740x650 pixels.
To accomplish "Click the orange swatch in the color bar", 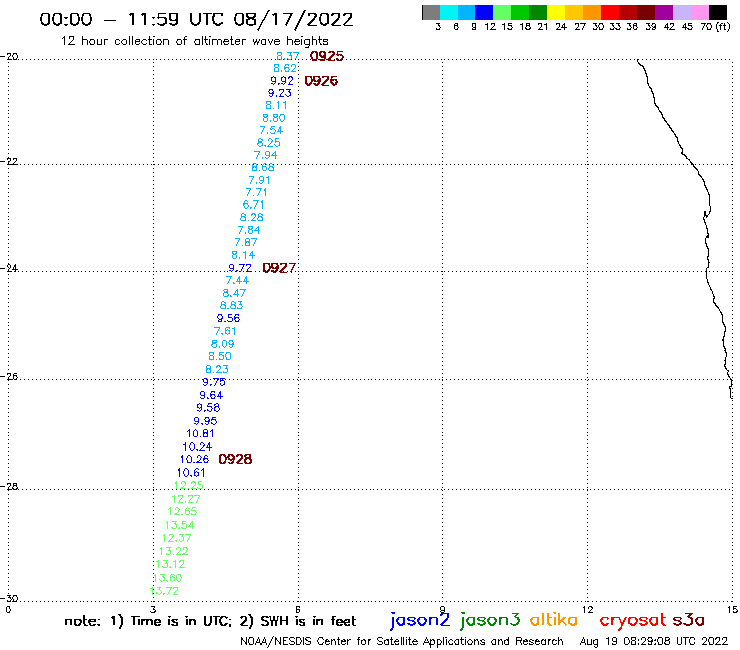I will 592,12.
